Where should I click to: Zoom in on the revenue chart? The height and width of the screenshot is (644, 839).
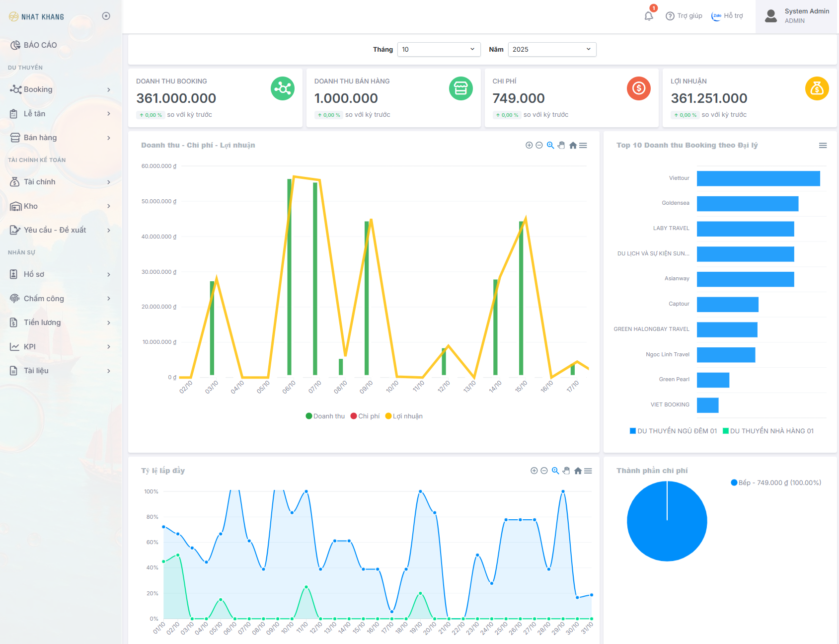(529, 145)
